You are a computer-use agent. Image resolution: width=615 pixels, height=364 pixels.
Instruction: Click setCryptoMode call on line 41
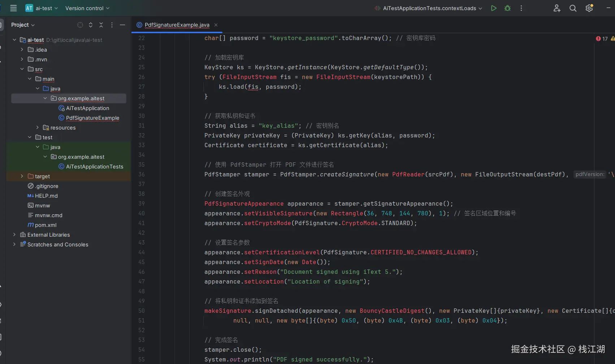coord(268,223)
